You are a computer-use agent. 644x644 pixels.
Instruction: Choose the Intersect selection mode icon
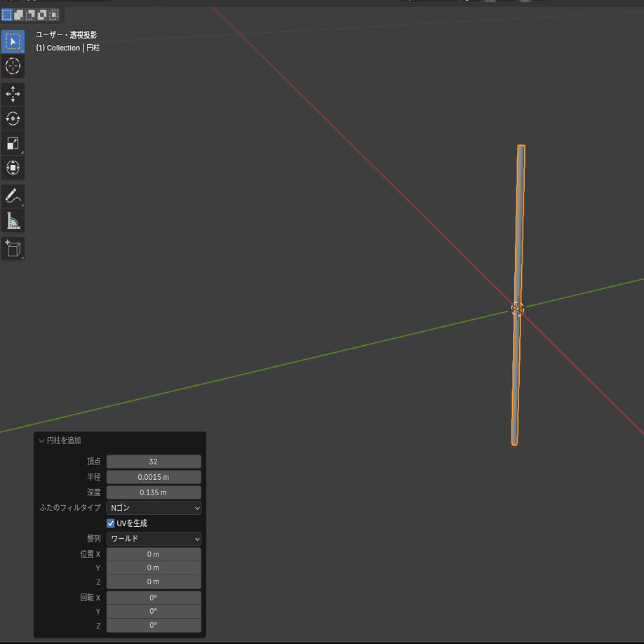(x=54, y=15)
